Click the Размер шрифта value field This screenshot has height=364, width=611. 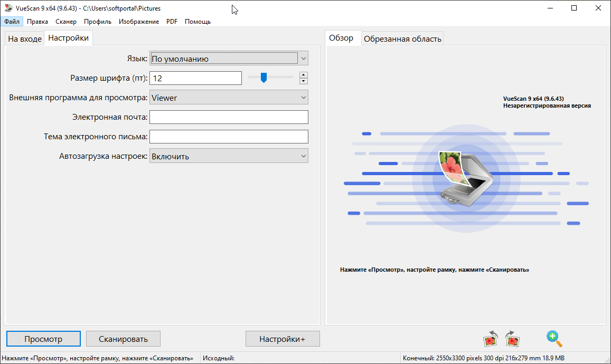195,78
